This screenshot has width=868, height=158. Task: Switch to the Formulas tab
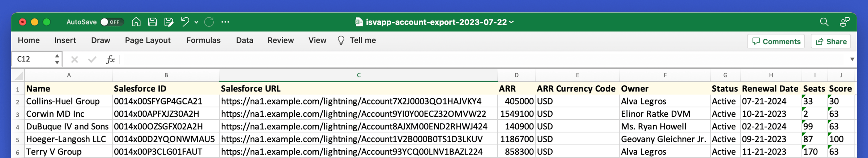coord(203,40)
